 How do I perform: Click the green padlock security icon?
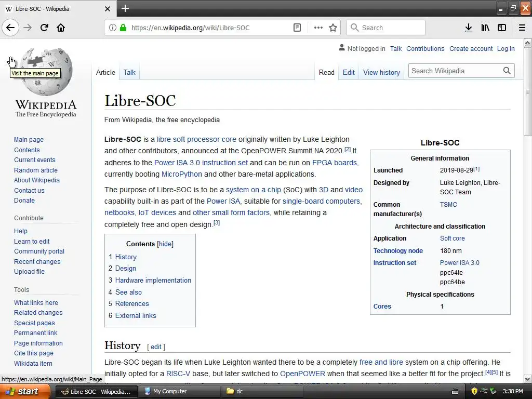123,28
